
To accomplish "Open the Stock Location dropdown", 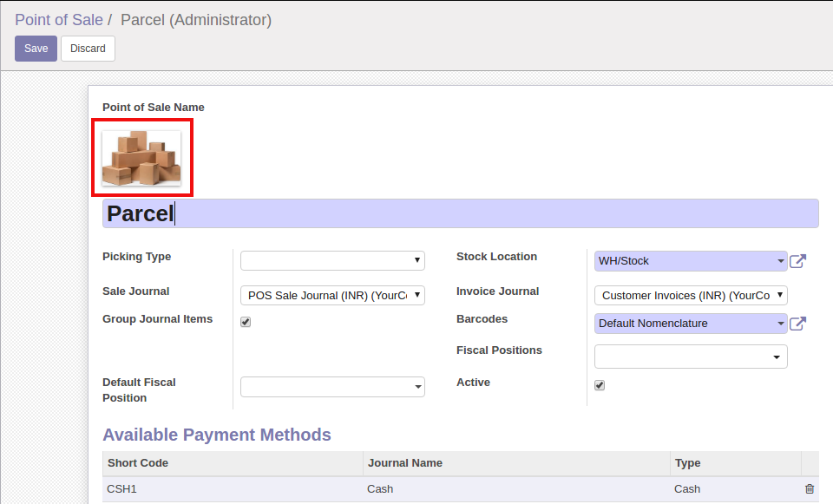I will pyautogui.click(x=691, y=261).
